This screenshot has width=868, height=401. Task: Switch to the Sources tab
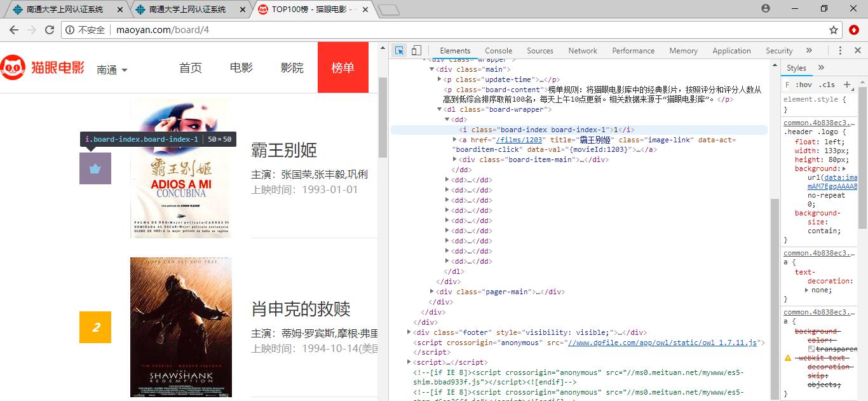pos(540,51)
